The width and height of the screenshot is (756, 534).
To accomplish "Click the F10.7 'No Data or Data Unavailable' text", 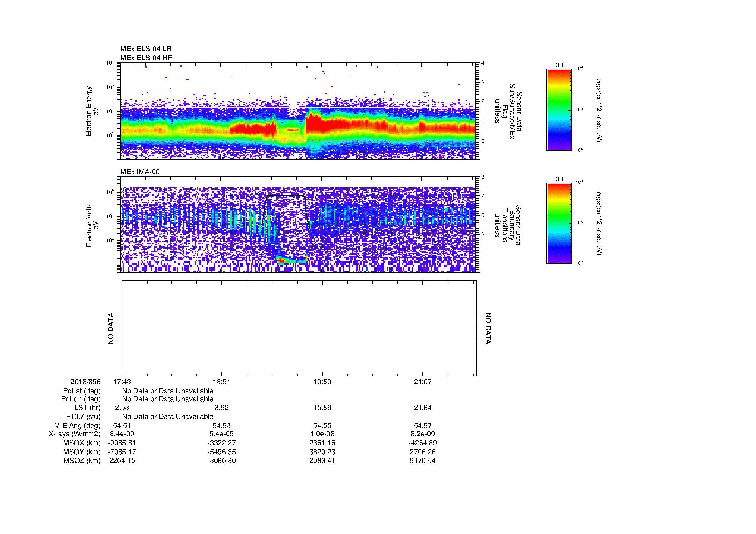I will (168, 417).
